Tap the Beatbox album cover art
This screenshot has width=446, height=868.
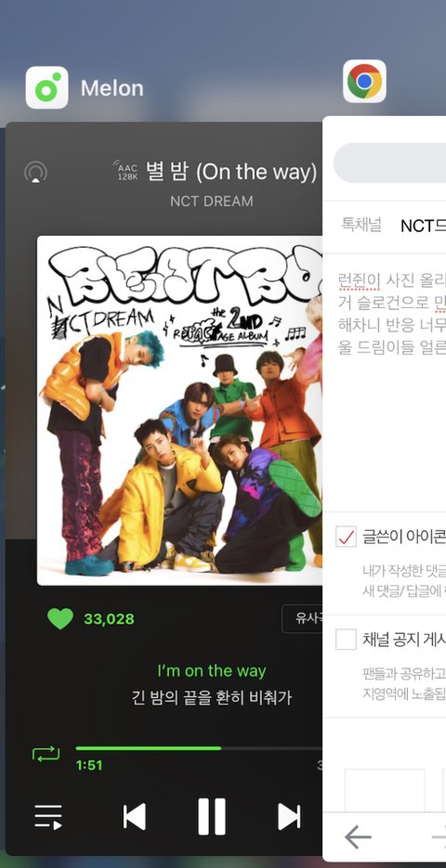pos(179,410)
